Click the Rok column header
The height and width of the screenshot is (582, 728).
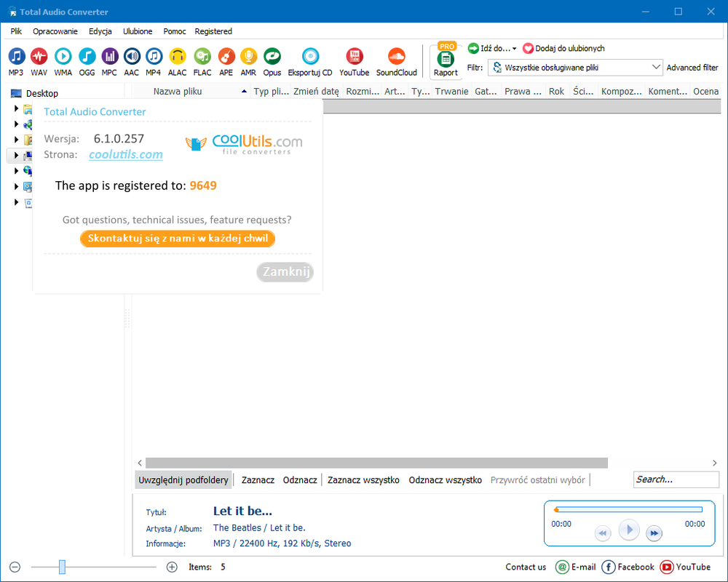tap(557, 92)
